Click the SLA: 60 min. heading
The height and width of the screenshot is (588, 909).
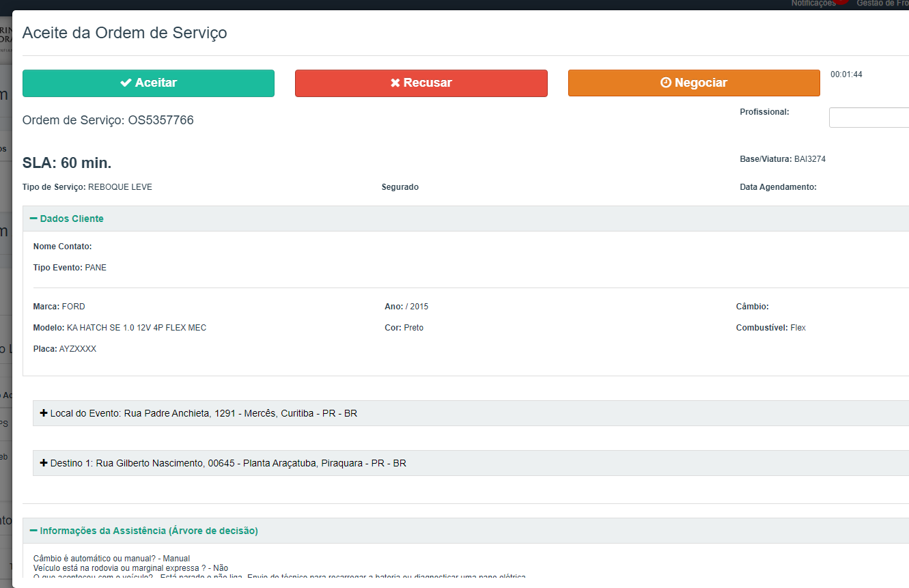point(67,163)
